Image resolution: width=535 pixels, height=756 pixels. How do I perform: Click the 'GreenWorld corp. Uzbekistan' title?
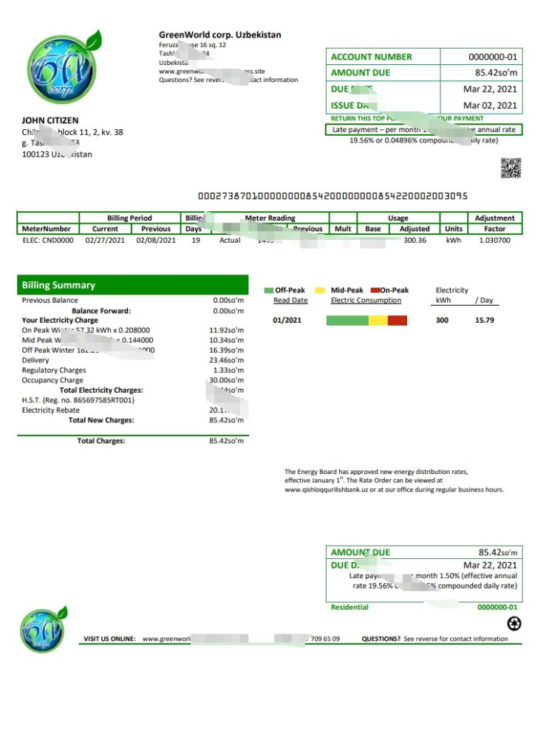220,35
